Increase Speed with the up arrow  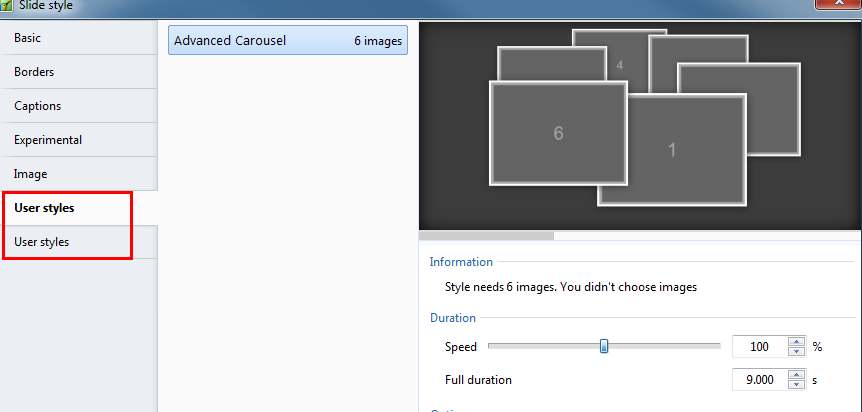click(x=797, y=342)
